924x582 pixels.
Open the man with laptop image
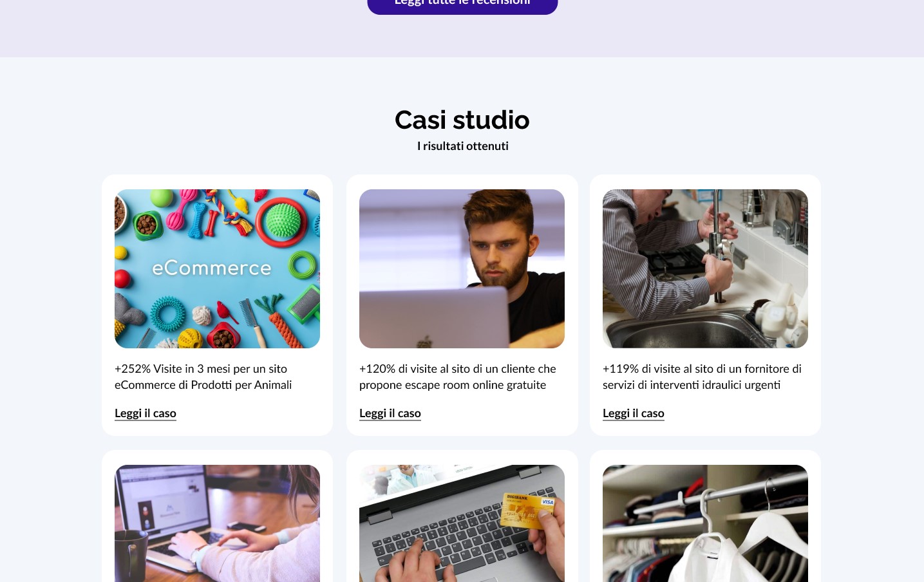pyautogui.click(x=462, y=268)
